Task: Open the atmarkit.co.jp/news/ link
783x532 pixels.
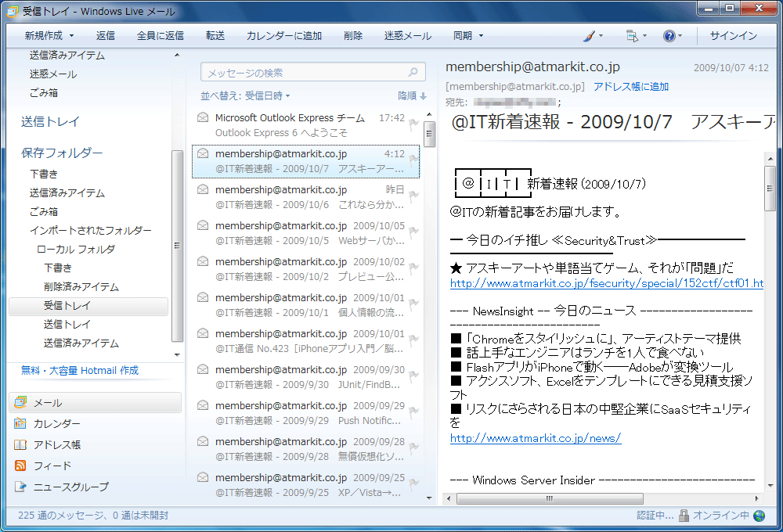Action: (536, 438)
